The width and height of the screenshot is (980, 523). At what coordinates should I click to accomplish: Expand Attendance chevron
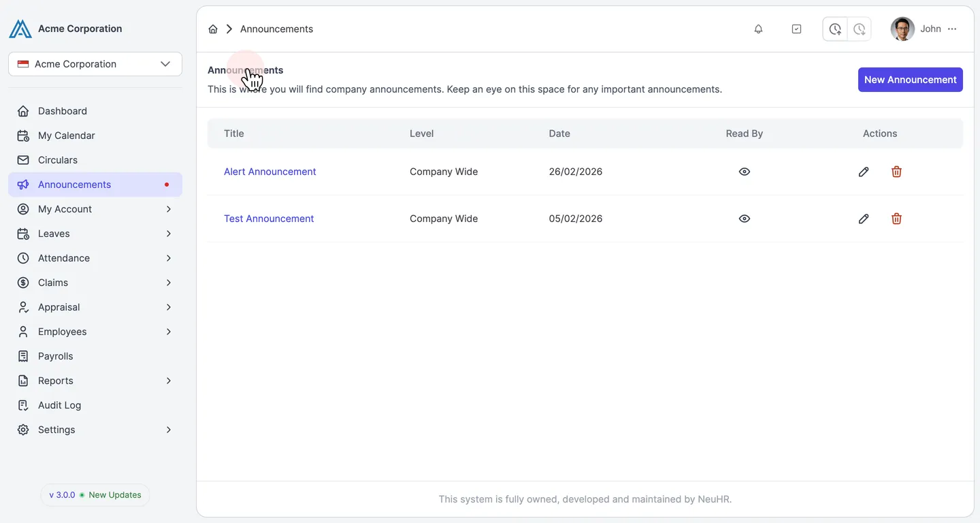pyautogui.click(x=169, y=258)
